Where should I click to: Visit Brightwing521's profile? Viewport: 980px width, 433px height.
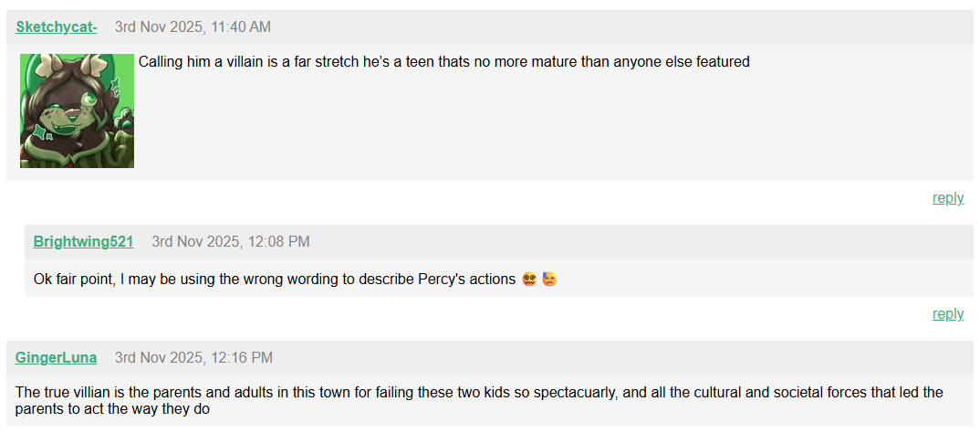click(x=83, y=242)
